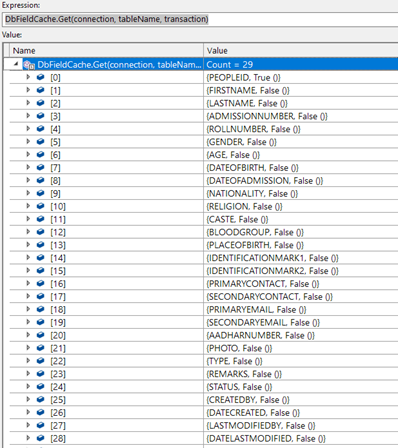Expand the [0] PEOPLEID item
The width and height of the screenshot is (398, 448).
tap(28, 77)
